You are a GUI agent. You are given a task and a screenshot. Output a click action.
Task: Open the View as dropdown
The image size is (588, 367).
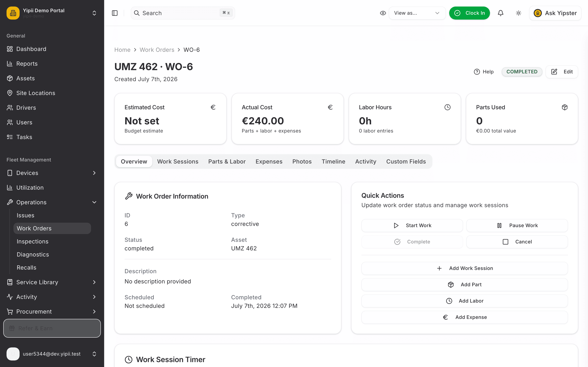417,13
